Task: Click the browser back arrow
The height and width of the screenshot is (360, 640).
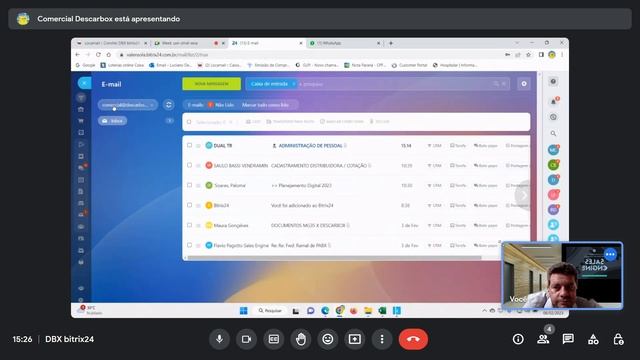Action: [78, 54]
